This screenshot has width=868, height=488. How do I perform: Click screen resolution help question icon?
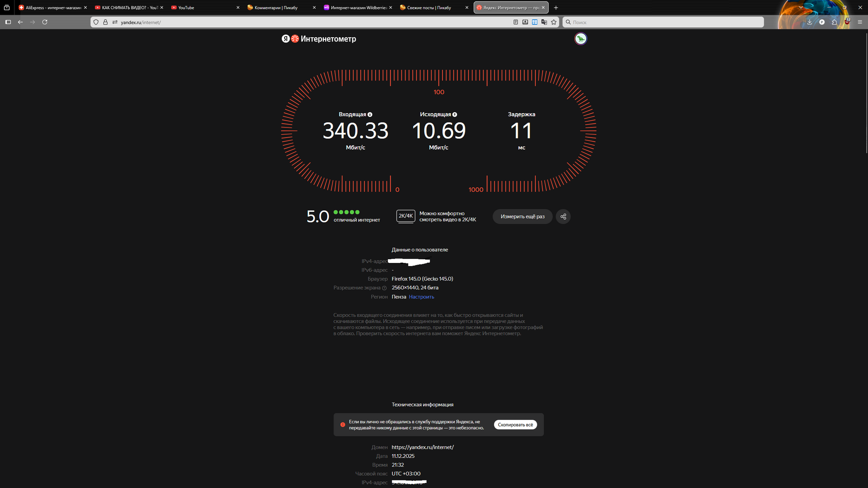[384, 288]
